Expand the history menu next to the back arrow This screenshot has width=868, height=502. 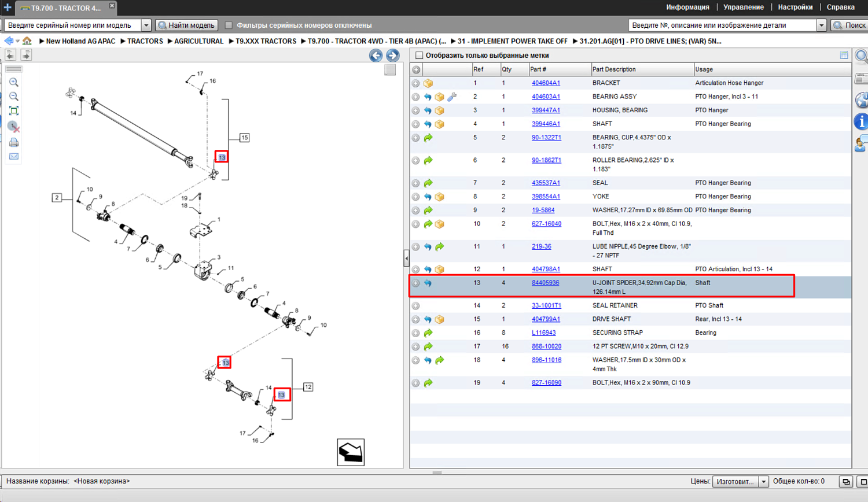tap(17, 42)
